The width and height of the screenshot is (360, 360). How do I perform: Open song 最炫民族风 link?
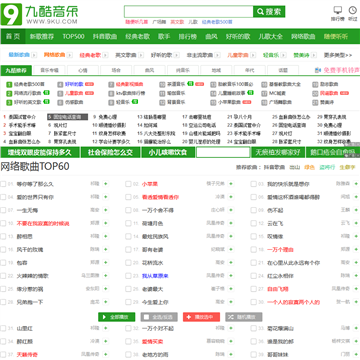pyautogui.click(x=155, y=237)
